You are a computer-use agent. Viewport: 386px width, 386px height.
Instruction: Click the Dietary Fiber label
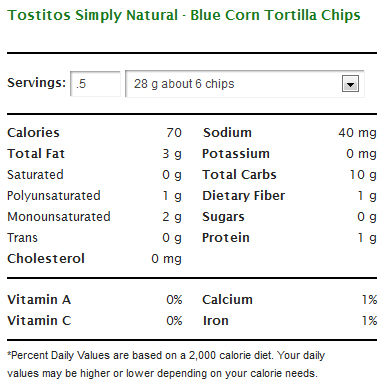244,196
